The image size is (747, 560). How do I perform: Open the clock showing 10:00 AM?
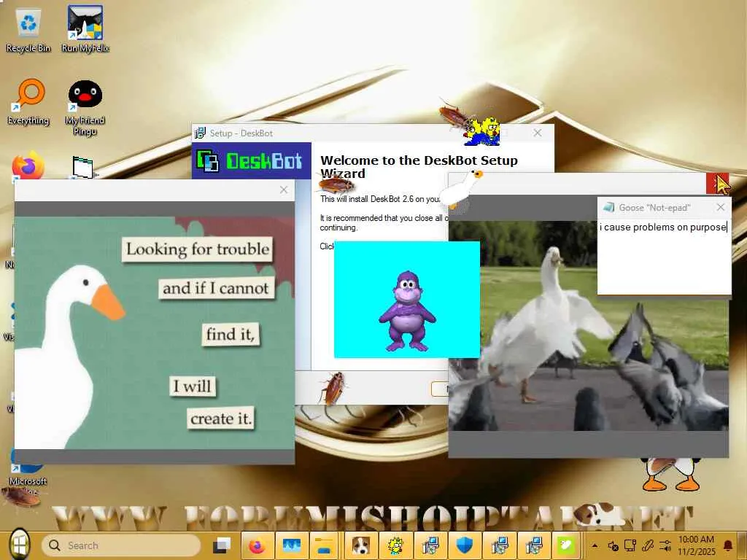pos(696,545)
